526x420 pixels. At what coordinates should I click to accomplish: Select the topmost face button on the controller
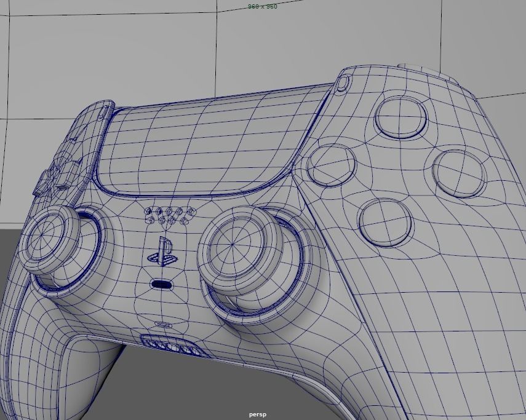[400, 117]
